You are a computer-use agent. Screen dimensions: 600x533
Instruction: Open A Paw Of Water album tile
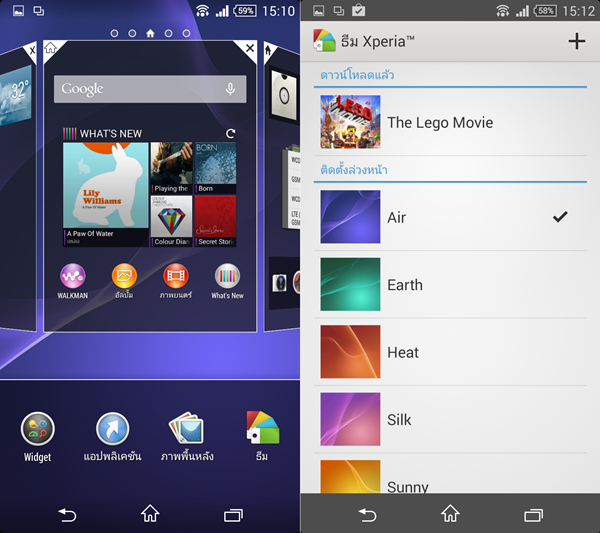[x=106, y=194]
